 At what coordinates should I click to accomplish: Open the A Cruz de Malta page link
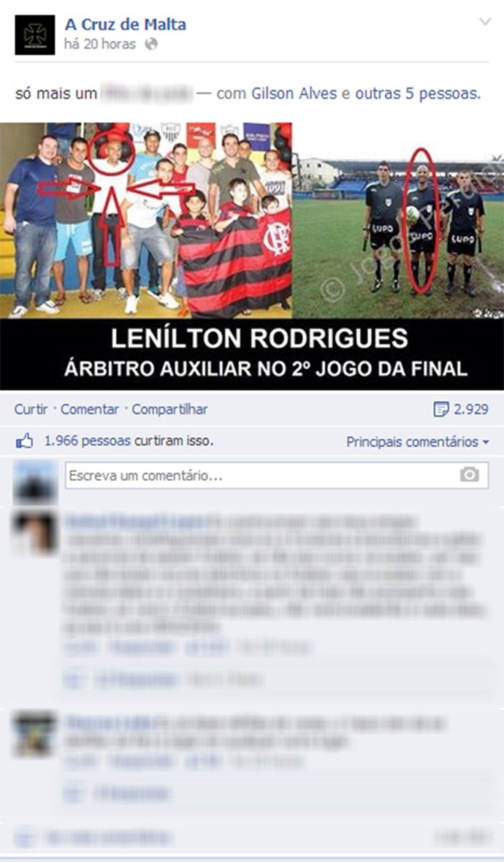coord(126,24)
